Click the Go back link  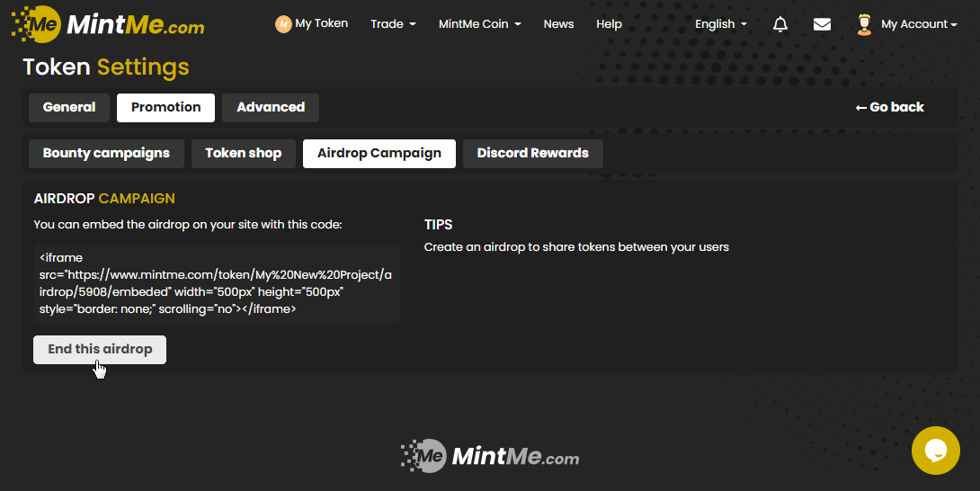[889, 107]
